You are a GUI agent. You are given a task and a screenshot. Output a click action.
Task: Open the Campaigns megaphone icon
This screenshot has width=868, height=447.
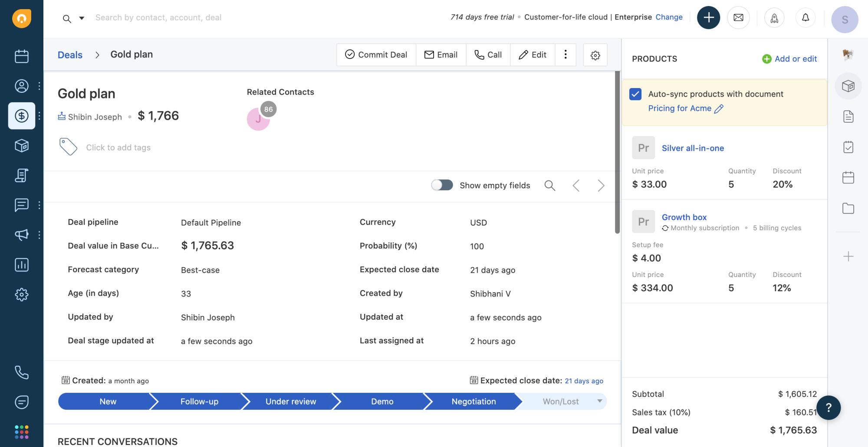pyautogui.click(x=22, y=235)
